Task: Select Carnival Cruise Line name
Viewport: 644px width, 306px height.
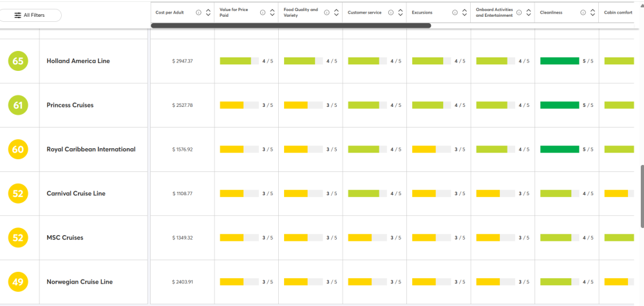Action: click(76, 193)
